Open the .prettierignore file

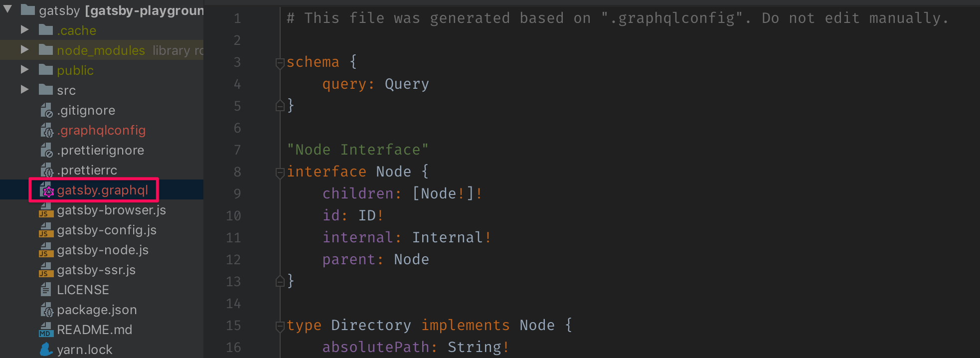click(x=100, y=150)
